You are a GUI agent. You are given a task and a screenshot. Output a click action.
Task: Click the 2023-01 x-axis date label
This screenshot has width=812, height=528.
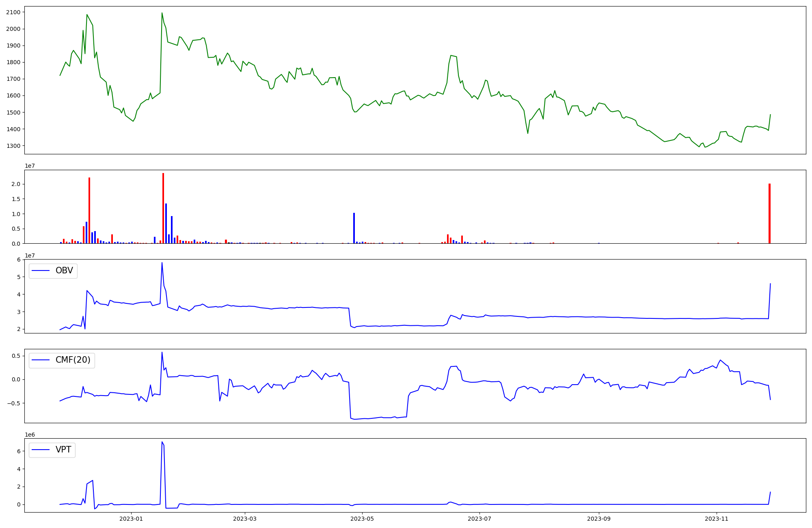pos(131,519)
